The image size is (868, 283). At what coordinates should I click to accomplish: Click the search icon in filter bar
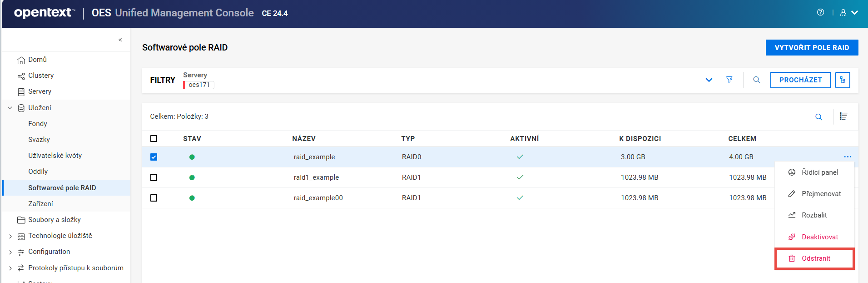(x=756, y=80)
